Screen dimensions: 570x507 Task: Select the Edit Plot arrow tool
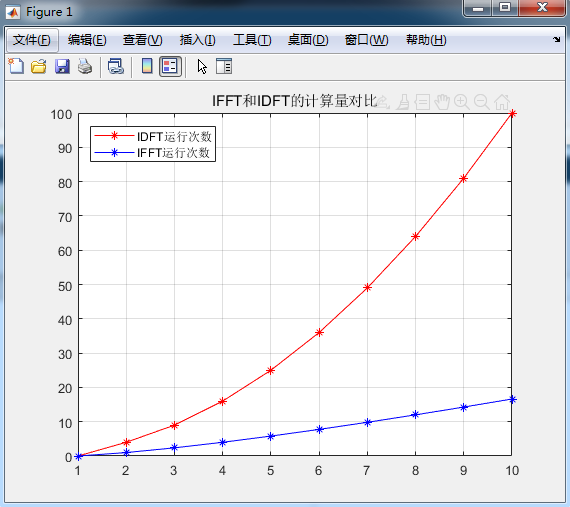pos(202,67)
